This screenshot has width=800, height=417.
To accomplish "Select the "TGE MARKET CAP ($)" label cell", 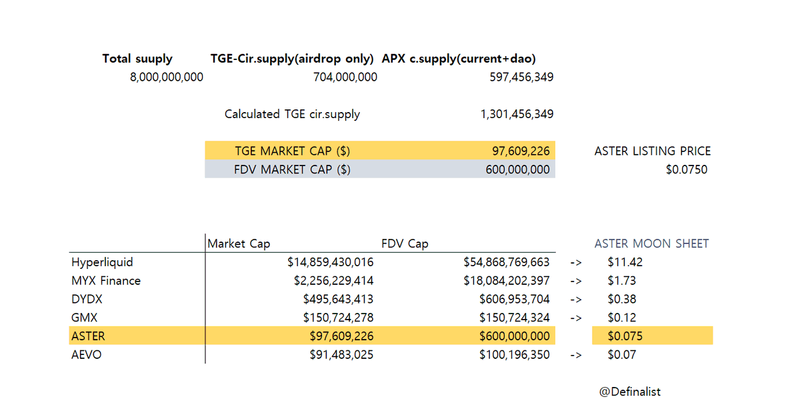I will (292, 151).
